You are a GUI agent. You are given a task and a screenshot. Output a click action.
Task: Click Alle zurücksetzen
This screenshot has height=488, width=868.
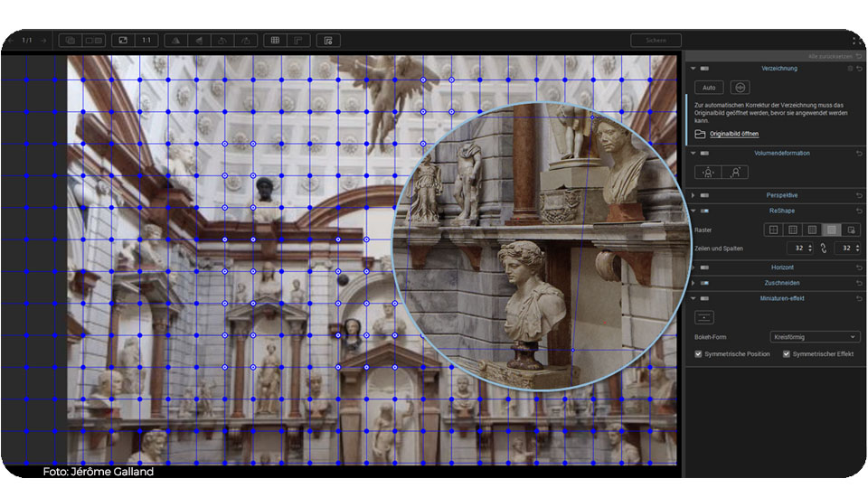coord(830,56)
